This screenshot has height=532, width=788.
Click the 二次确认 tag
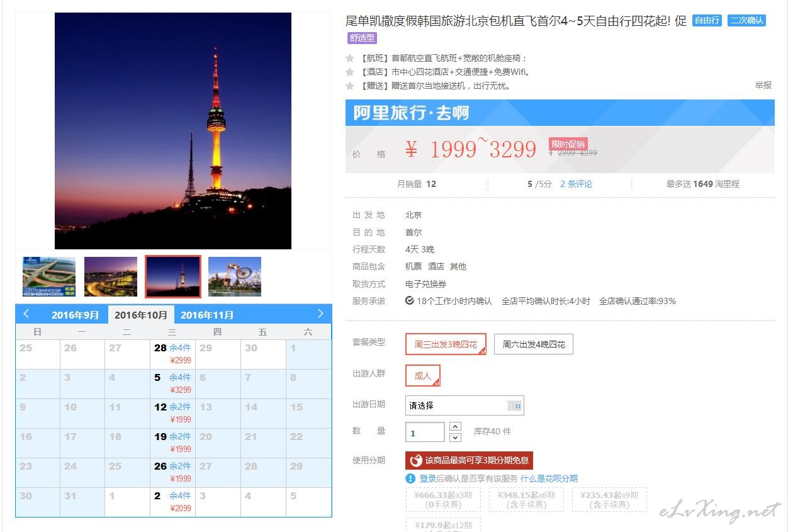pyautogui.click(x=746, y=20)
